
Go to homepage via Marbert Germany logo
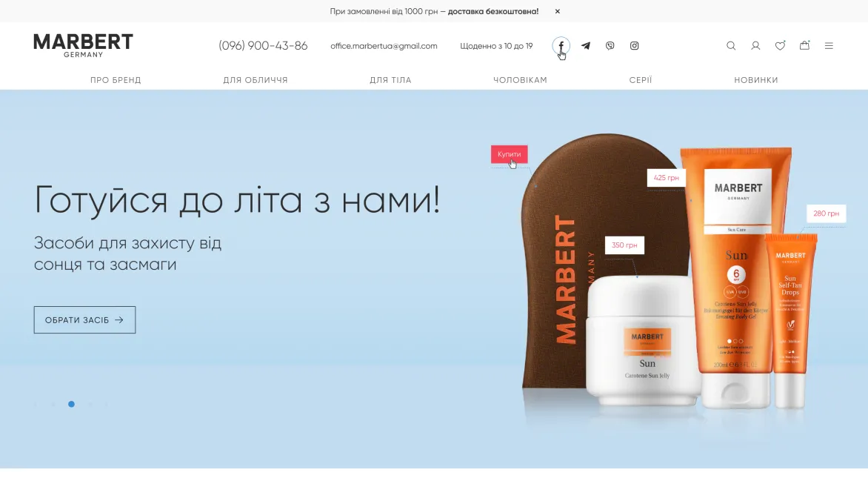click(x=83, y=45)
